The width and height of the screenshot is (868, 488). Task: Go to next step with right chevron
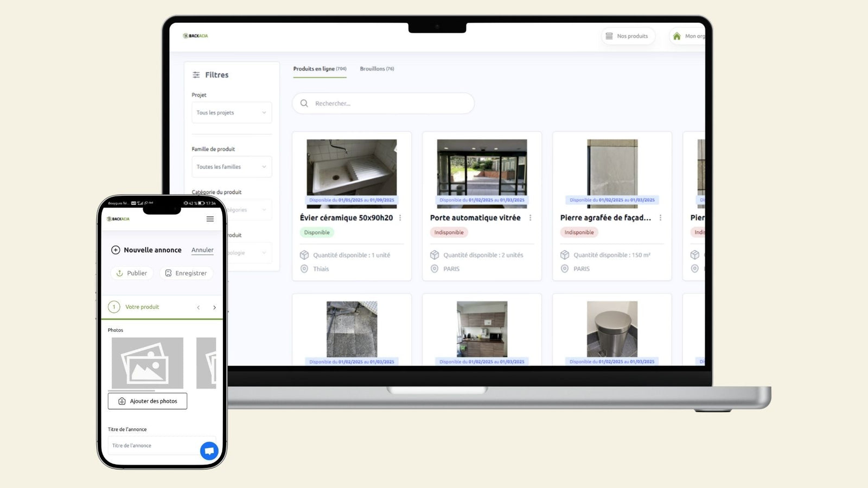pos(215,307)
